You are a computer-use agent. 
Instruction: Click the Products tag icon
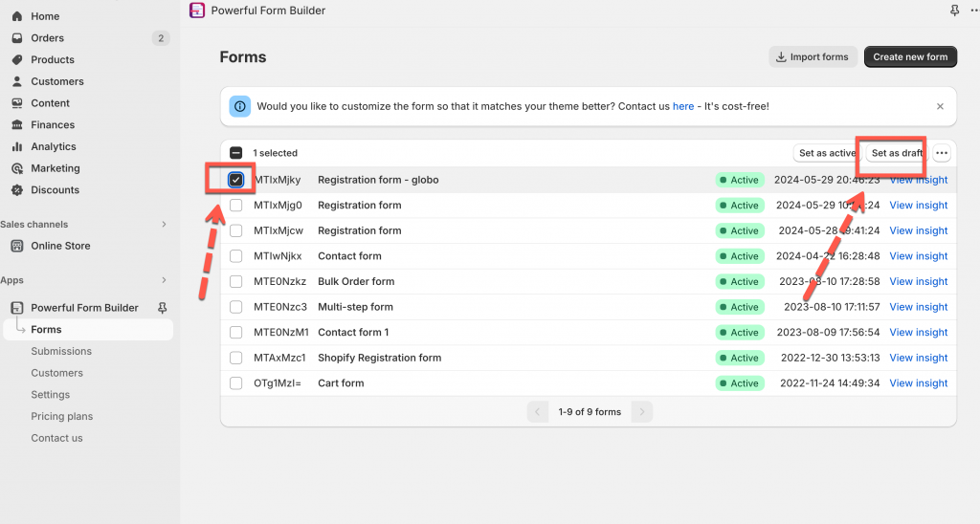[x=17, y=60]
